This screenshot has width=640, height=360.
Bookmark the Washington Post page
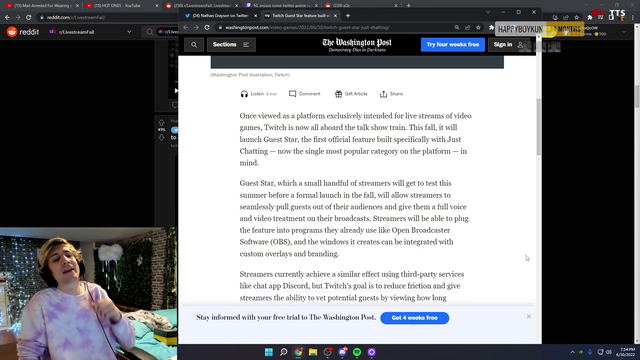click(x=478, y=27)
